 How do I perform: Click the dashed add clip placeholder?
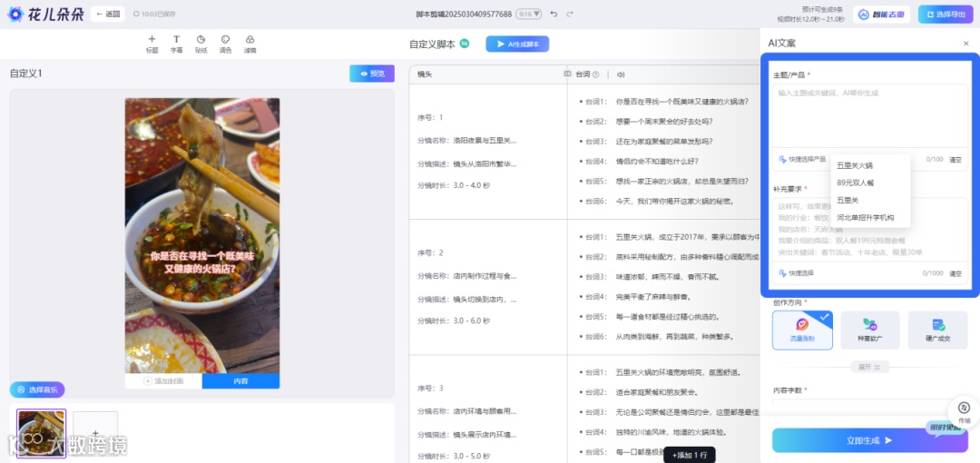pos(95,434)
